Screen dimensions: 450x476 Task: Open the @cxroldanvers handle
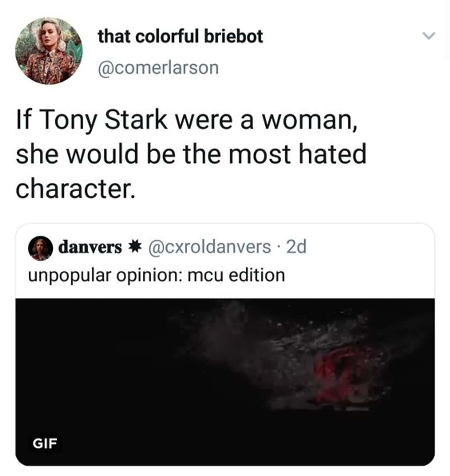(x=209, y=247)
